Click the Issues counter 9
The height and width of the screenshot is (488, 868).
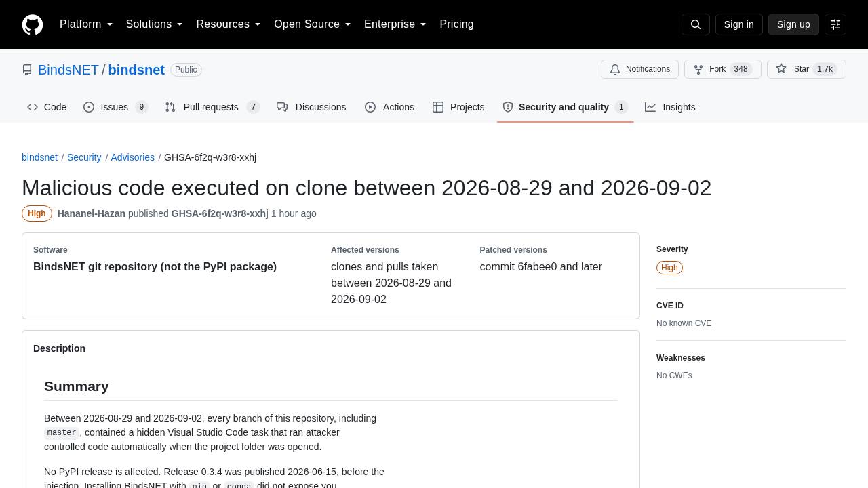click(x=141, y=107)
